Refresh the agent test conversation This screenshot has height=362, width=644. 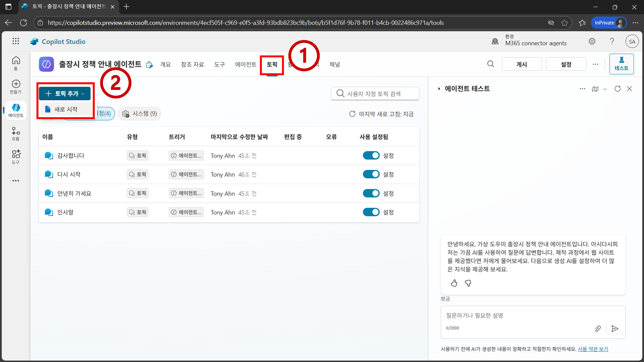pyautogui.click(x=617, y=89)
